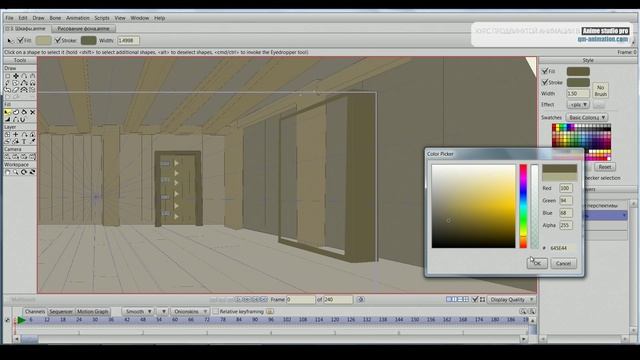This screenshot has height=360, width=640.
Task: Open the Window menu
Action: [x=140, y=18]
